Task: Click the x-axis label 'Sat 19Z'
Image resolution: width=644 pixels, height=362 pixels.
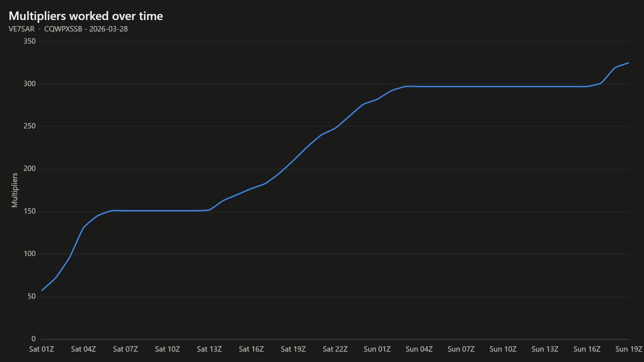Action: [293, 349]
